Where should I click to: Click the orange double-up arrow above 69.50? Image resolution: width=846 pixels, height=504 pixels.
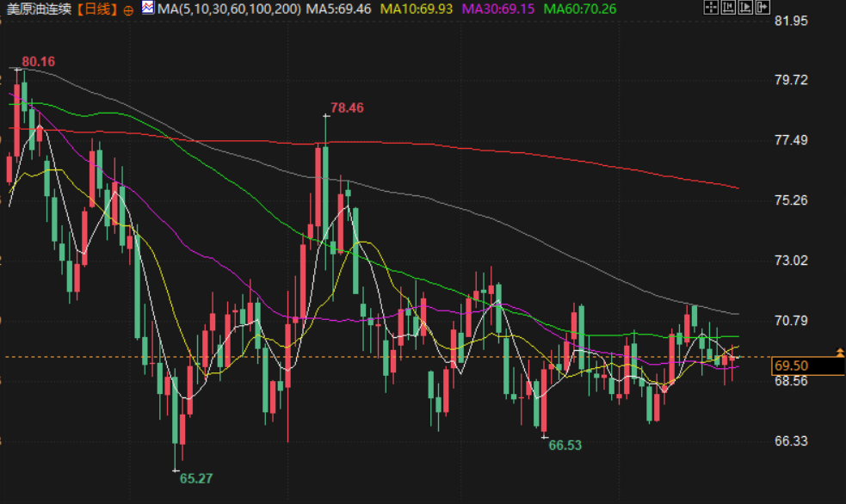[839, 353]
